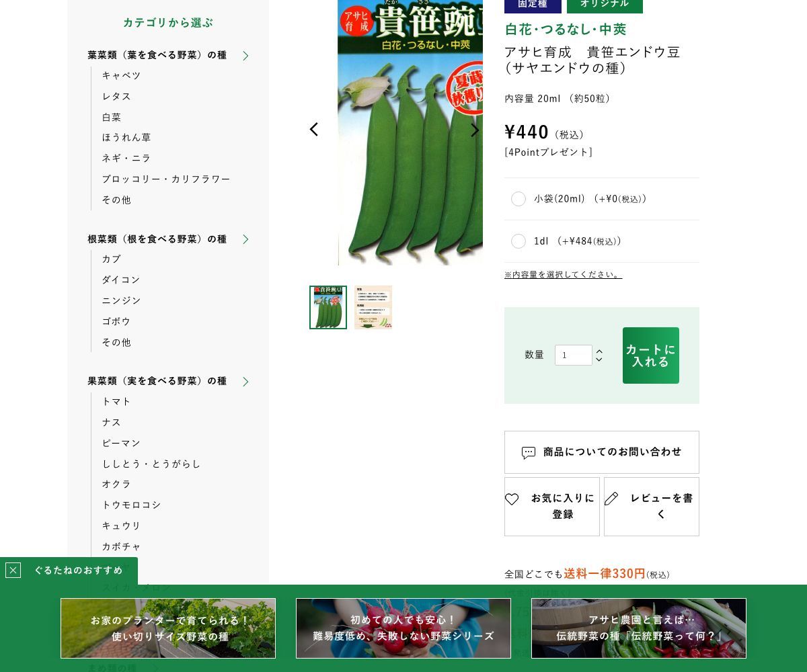Select the 1dl size radio option

click(518, 241)
